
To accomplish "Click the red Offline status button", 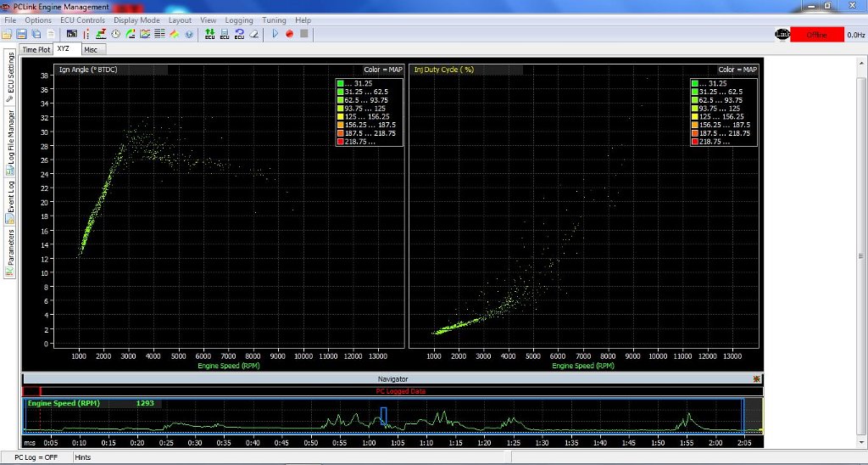I will (x=816, y=34).
